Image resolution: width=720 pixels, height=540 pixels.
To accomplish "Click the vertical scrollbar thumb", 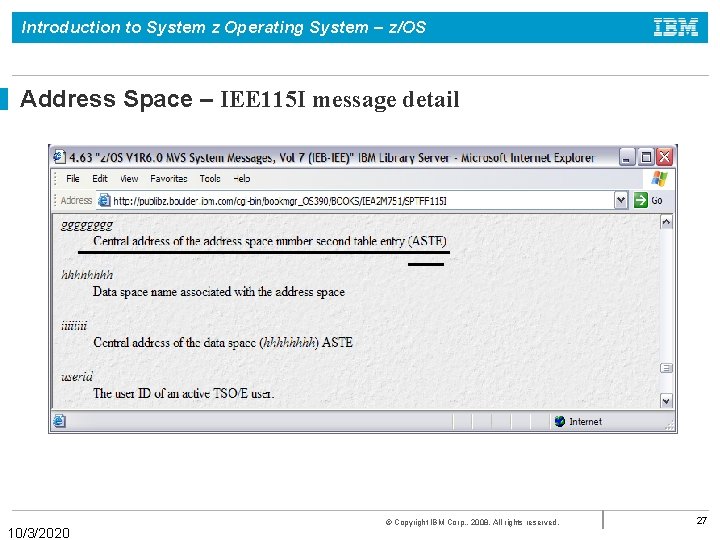I will 666,368.
